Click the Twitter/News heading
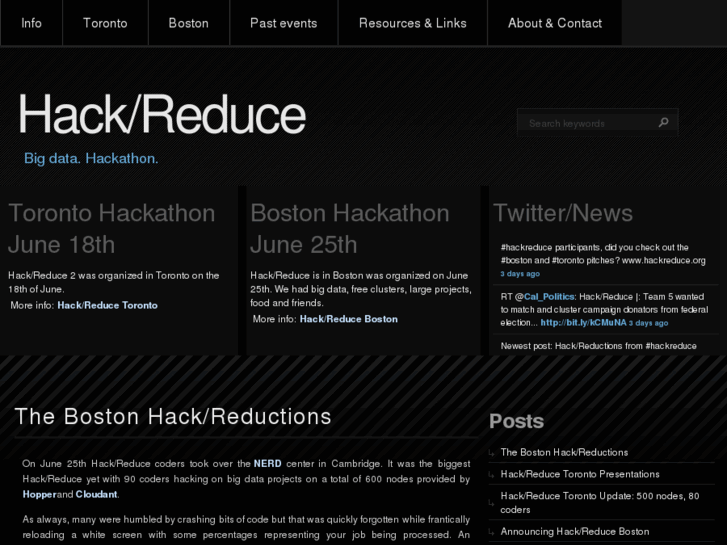The height and width of the screenshot is (545, 727). 563,213
